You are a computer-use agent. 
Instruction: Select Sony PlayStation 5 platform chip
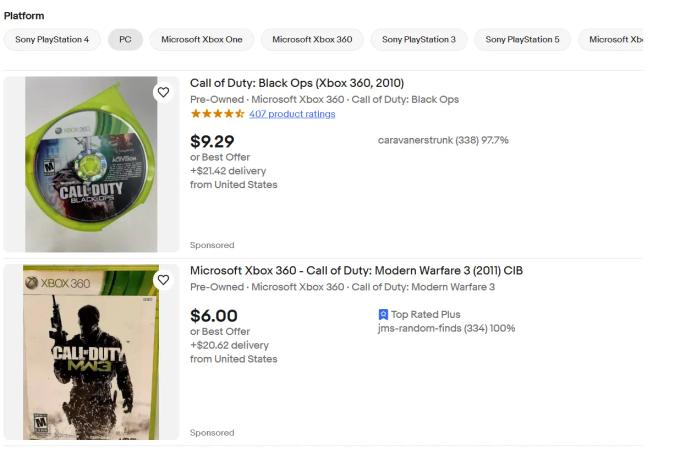coord(522,40)
